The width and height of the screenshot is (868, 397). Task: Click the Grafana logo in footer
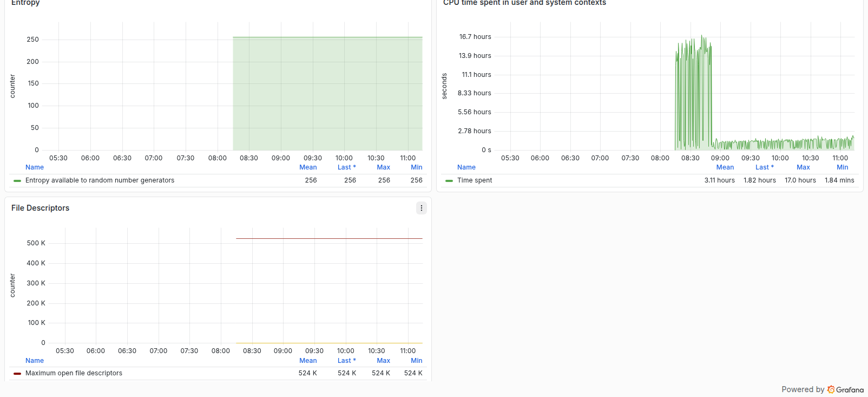(x=846, y=389)
